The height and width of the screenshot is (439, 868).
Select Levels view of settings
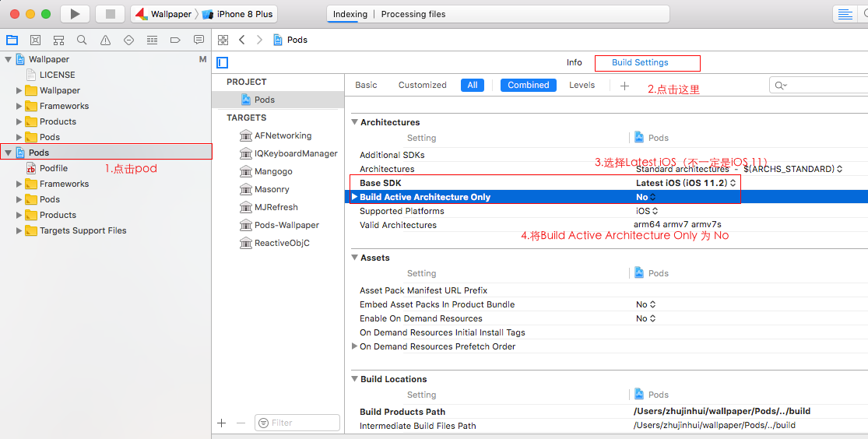pyautogui.click(x=582, y=86)
